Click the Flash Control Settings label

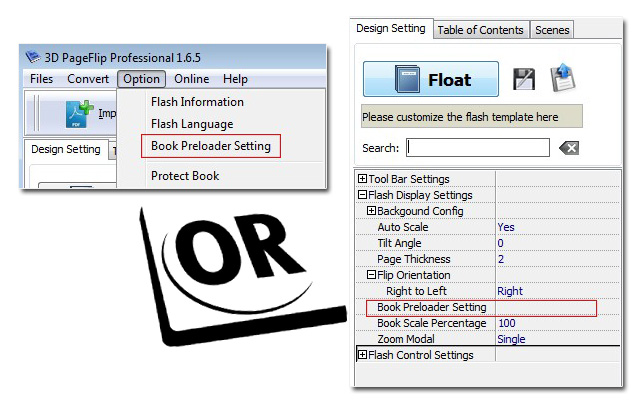point(421,355)
